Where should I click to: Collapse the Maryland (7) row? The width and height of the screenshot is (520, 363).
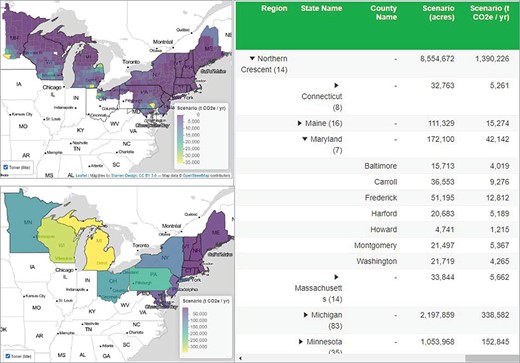coord(305,139)
